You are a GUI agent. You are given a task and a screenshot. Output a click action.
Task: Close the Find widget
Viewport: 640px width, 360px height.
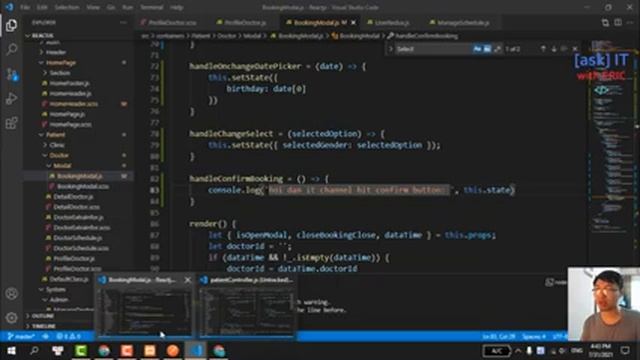pos(575,49)
